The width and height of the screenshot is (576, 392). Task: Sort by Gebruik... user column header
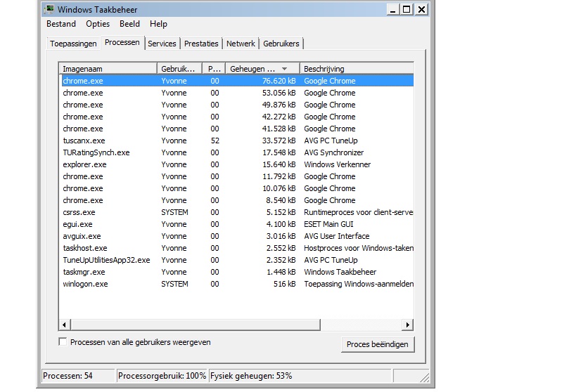tap(179, 69)
